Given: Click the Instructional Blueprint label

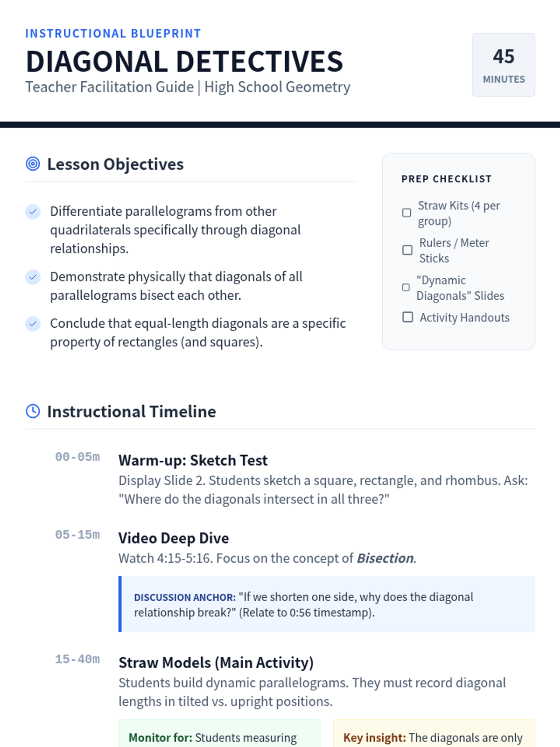Looking at the screenshot, I should pyautogui.click(x=113, y=34).
